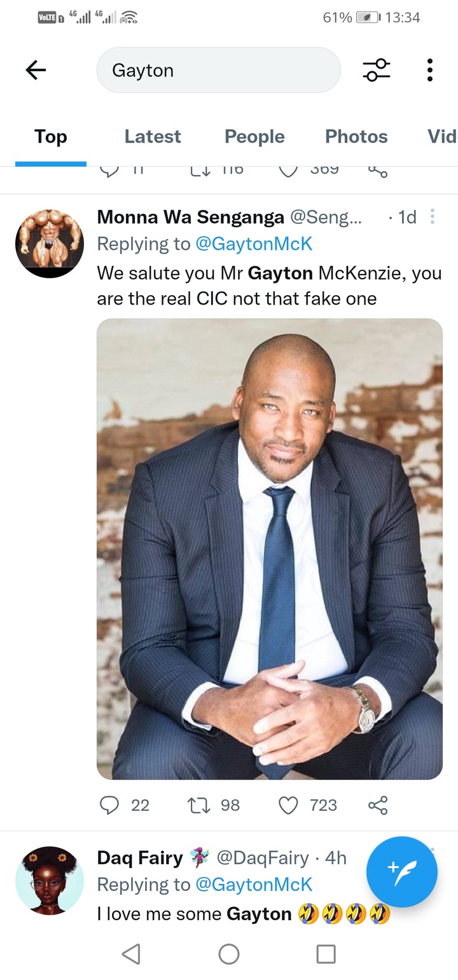Open the three-dot overflow menu

(430, 70)
